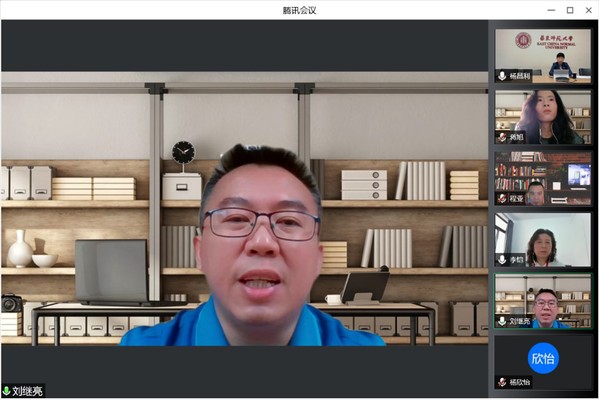
Task: Select the 程亚 video thumbnail with bookshelf
Action: 543,178
